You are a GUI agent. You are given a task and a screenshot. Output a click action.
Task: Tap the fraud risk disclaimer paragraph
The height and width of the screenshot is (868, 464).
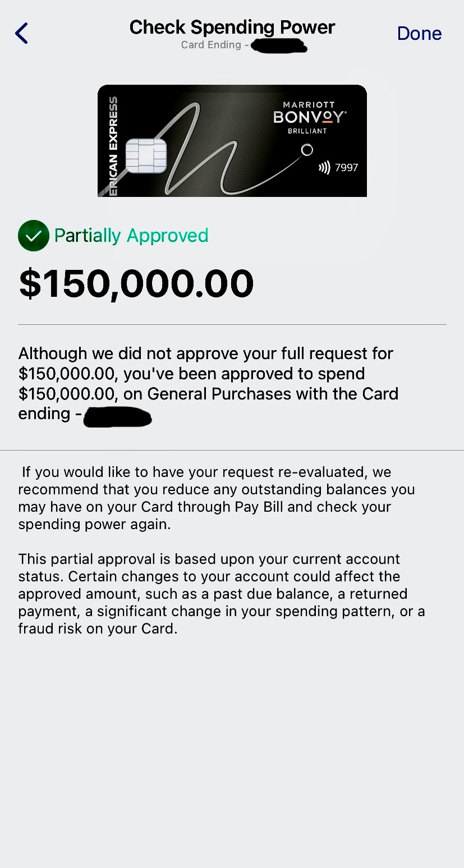point(222,594)
